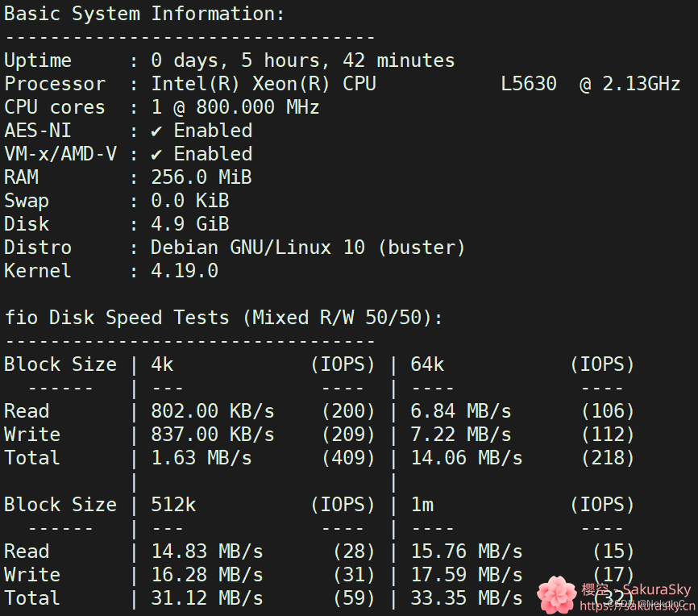Viewport: 698px width, 616px height.
Task: Click the pink sakura flower logo
Action: (557, 593)
